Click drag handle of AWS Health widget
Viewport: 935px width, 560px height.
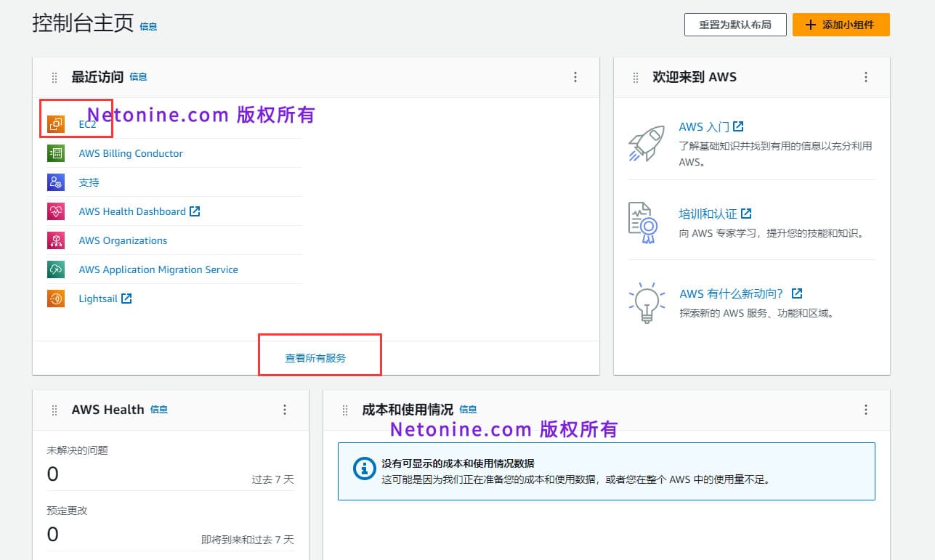pyautogui.click(x=54, y=410)
